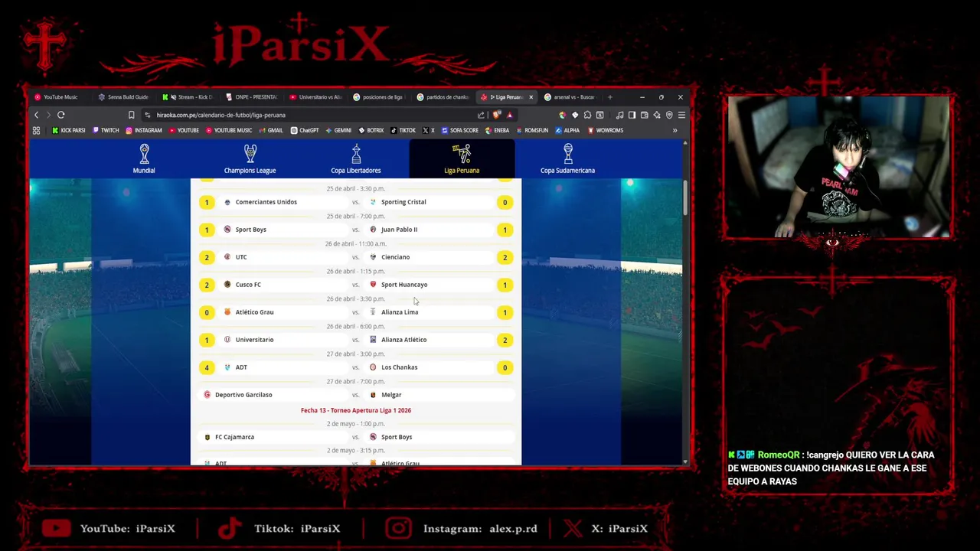Screen dimensions: 980x551
Task: Open the WOWROMS bookmark
Action: [606, 130]
